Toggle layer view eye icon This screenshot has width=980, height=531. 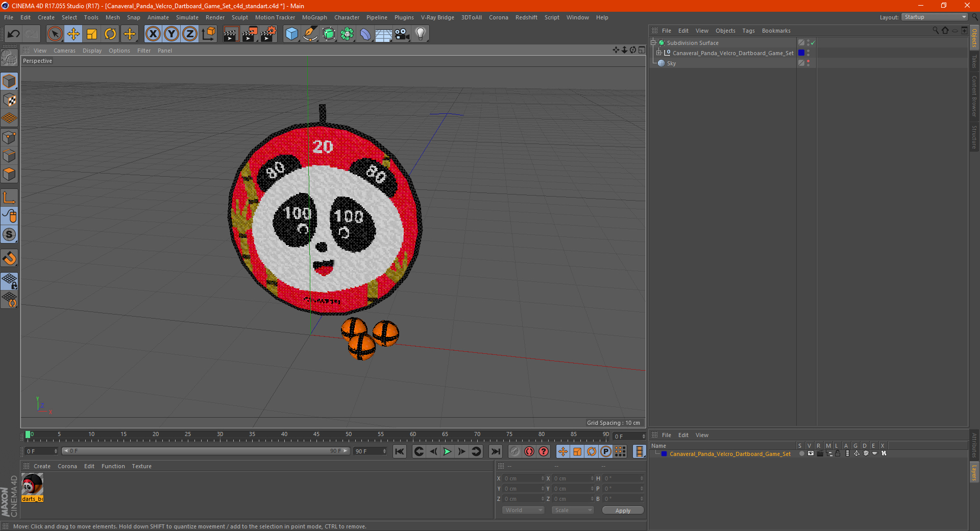pyautogui.click(x=811, y=453)
